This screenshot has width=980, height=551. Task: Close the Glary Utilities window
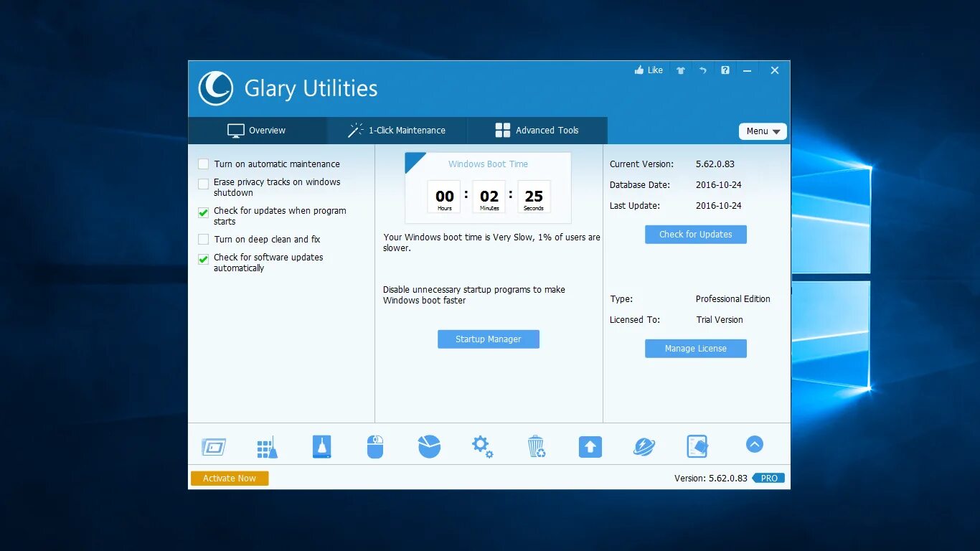click(x=775, y=70)
